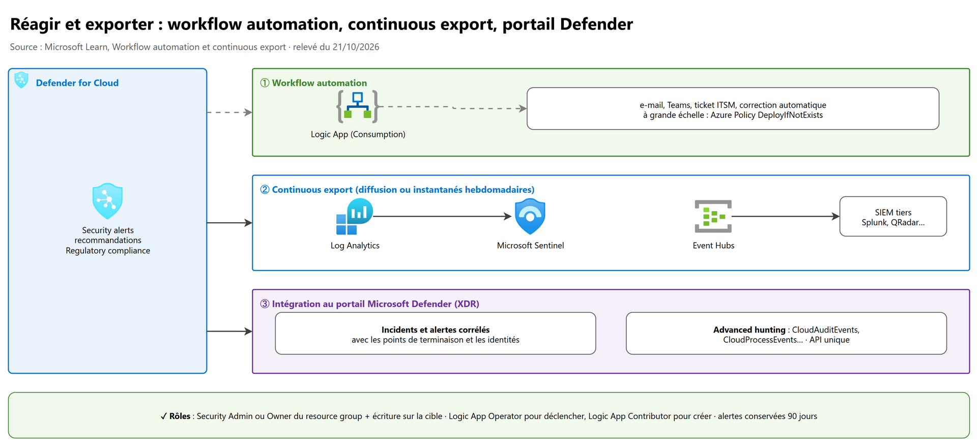Viewport: 980px width, 448px height.
Task: Click the main title "Réagir et exporter"
Action: point(322,24)
